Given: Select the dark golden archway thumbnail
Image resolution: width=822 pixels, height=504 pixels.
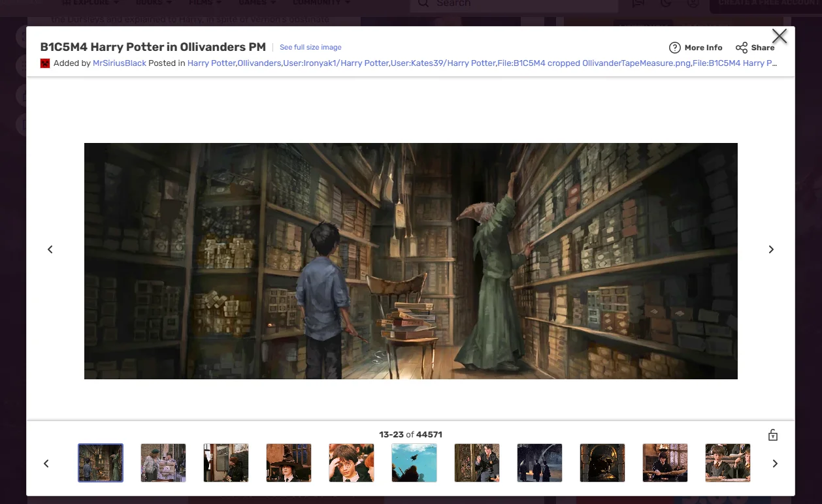Looking at the screenshot, I should click(x=602, y=463).
